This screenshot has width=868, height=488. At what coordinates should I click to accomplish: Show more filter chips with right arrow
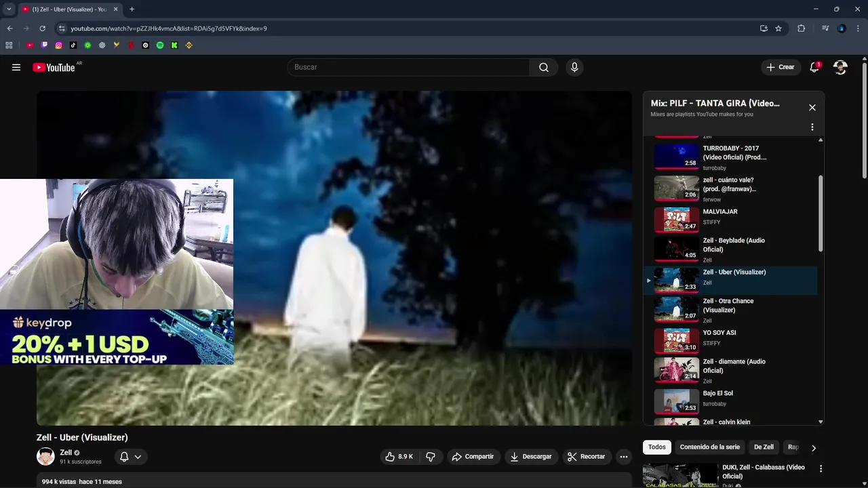(x=814, y=447)
